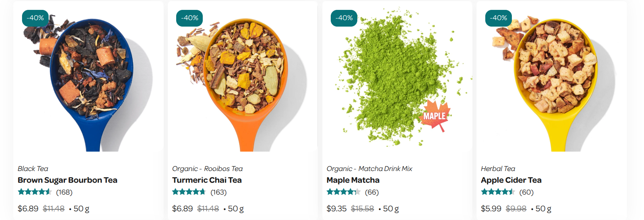This screenshot has width=644, height=220.
Task: View star rating for Maple Matcha
Action: click(x=344, y=192)
